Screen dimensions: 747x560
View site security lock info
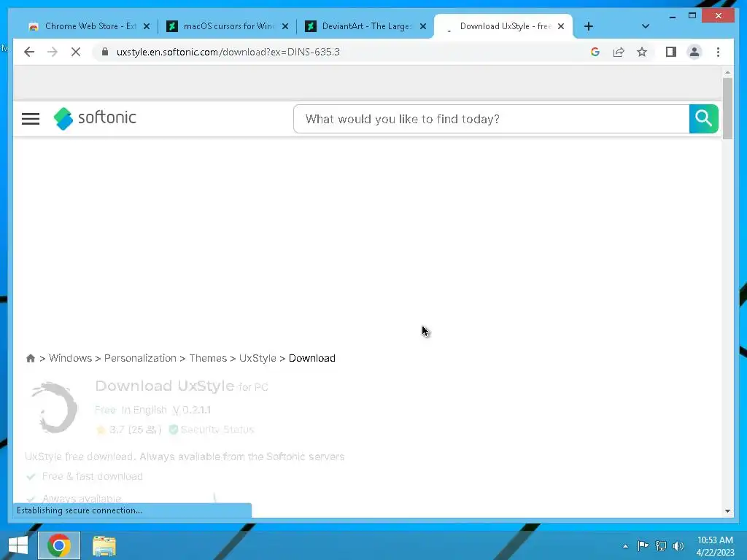[x=105, y=52]
